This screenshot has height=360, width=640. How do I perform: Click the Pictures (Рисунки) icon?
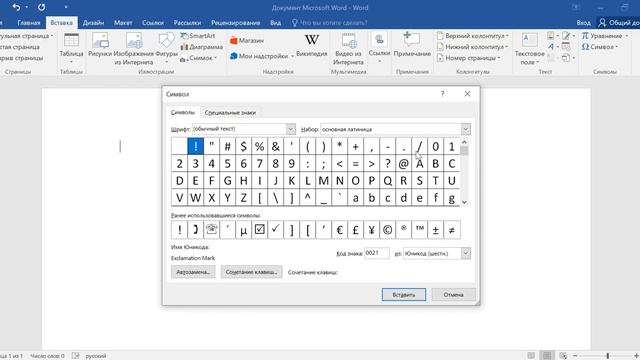point(100,45)
